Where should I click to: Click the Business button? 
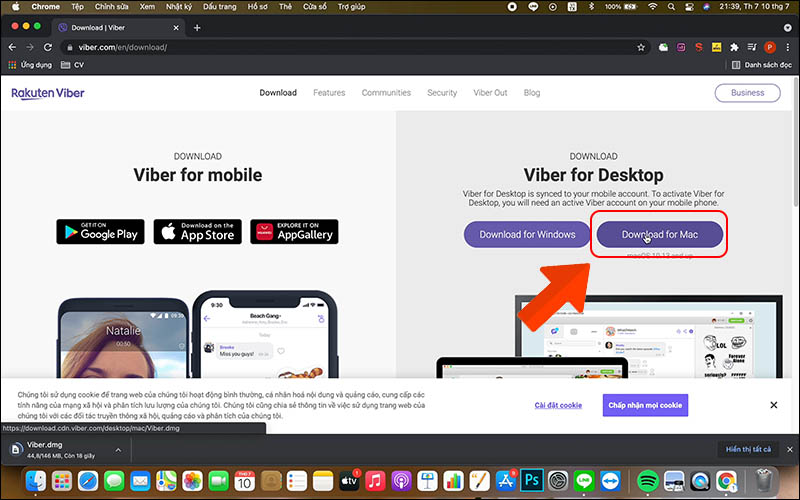tap(747, 93)
